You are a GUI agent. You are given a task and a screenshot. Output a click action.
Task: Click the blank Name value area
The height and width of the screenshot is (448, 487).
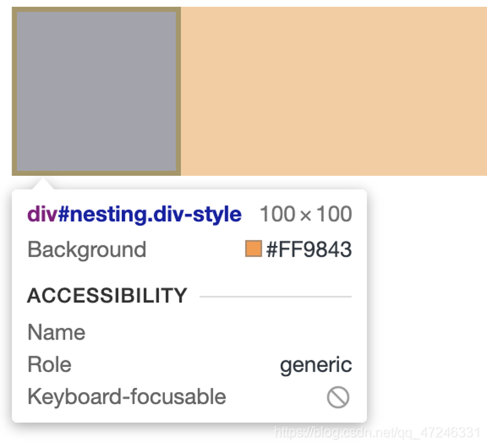coord(219,332)
